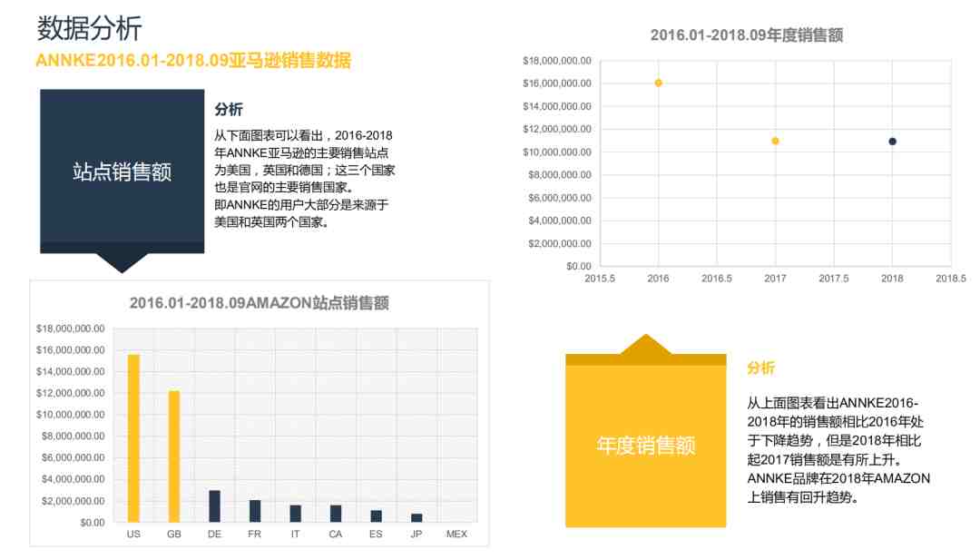Click the 2016 x-axis label
The image size is (980, 559).
click(x=658, y=279)
